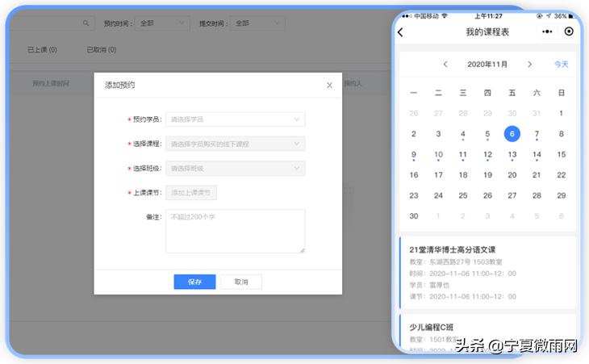
Task: Select November 13 in the calendar
Action: tap(512, 154)
